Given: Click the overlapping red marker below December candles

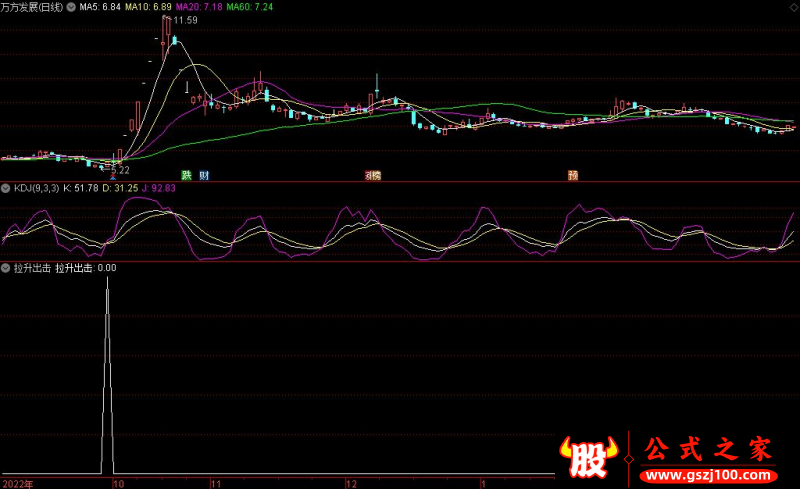Looking at the screenshot, I should [373, 175].
